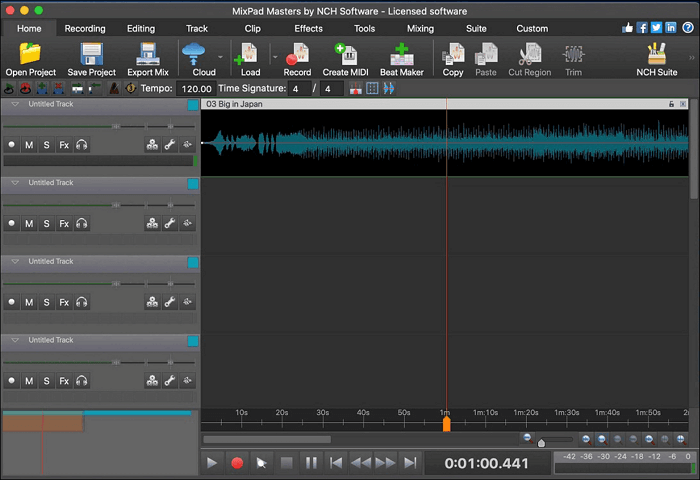Image resolution: width=700 pixels, height=480 pixels.
Task: Click the metronome icon beside Tempo
Action: coord(114,88)
